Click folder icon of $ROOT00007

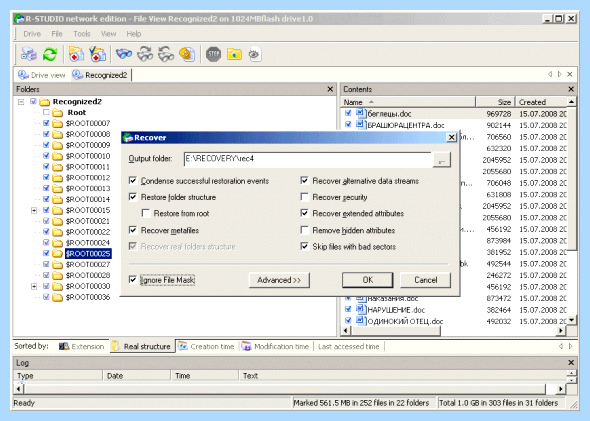click(x=58, y=123)
